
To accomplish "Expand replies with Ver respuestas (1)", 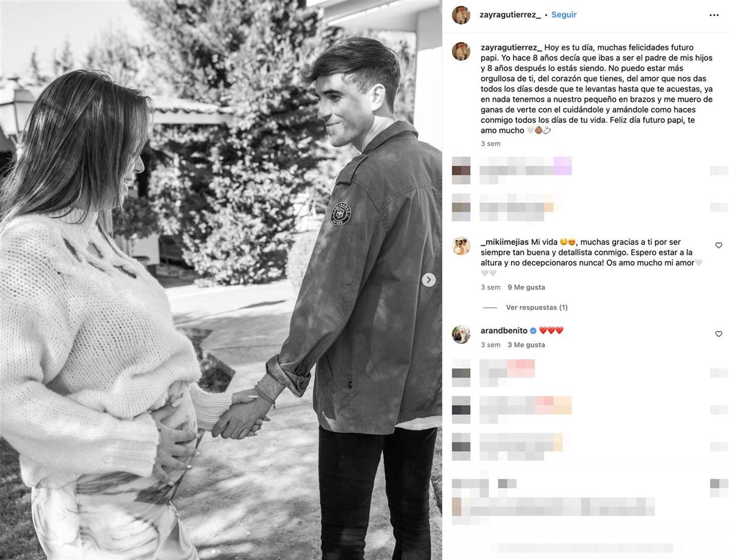I will (536, 307).
